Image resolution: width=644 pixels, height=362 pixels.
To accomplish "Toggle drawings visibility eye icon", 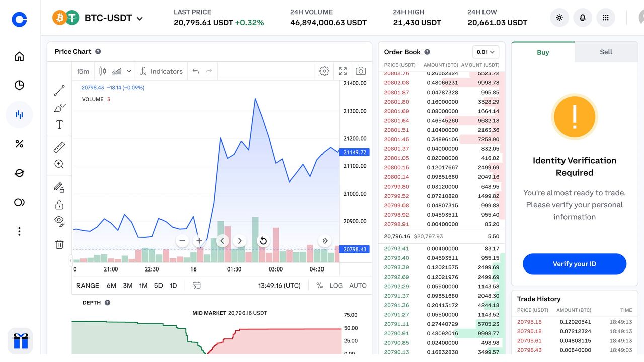I will pyautogui.click(x=59, y=221).
